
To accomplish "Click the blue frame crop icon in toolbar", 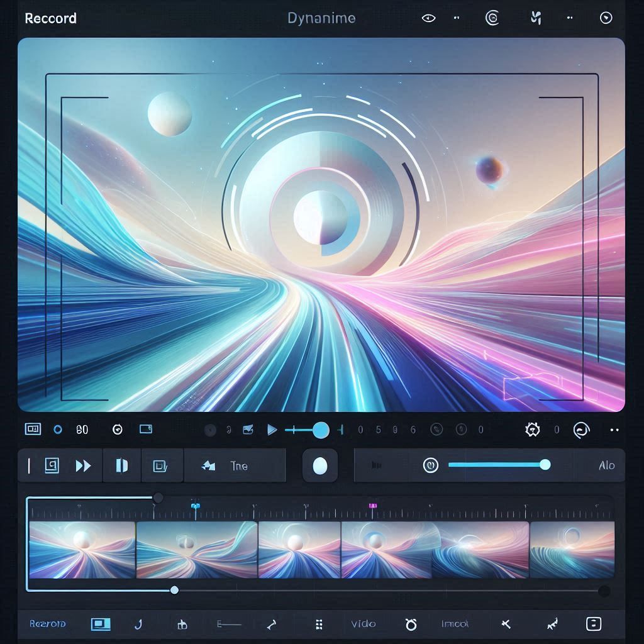I will [160, 466].
